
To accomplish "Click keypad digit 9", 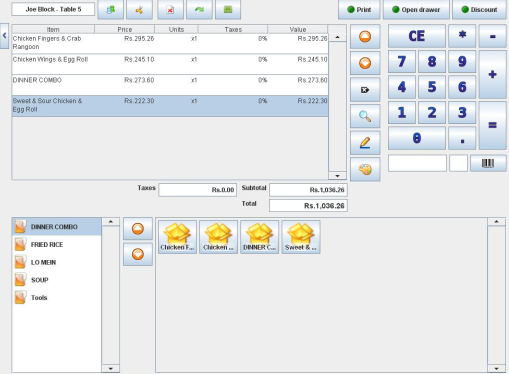I will (462, 62).
